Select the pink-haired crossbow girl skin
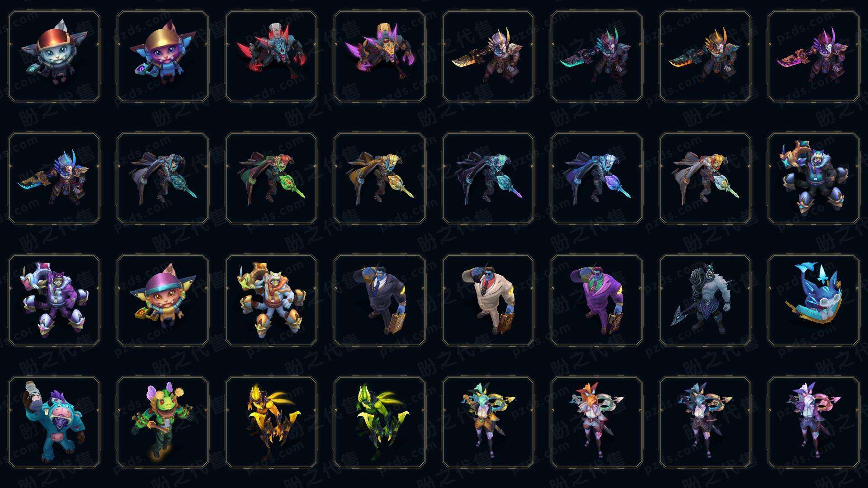This screenshot has height=488, width=868. (814, 422)
